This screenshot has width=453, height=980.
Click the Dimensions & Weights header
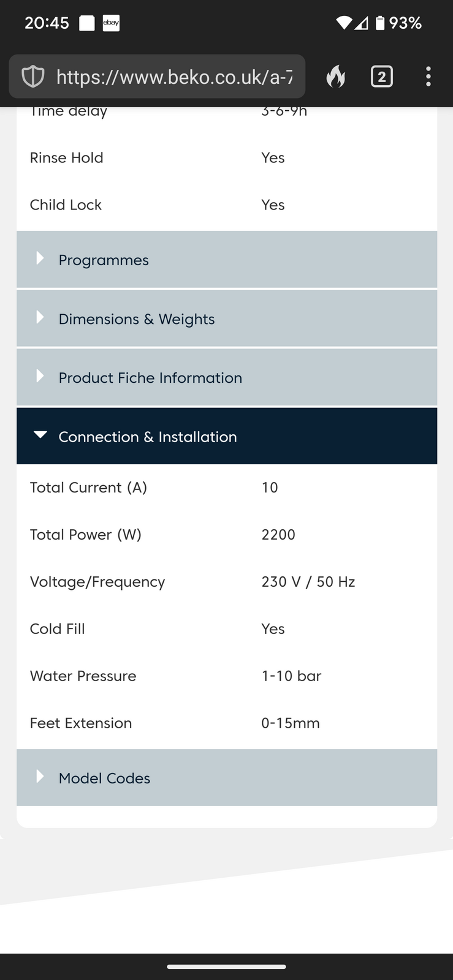pyautogui.click(x=227, y=318)
